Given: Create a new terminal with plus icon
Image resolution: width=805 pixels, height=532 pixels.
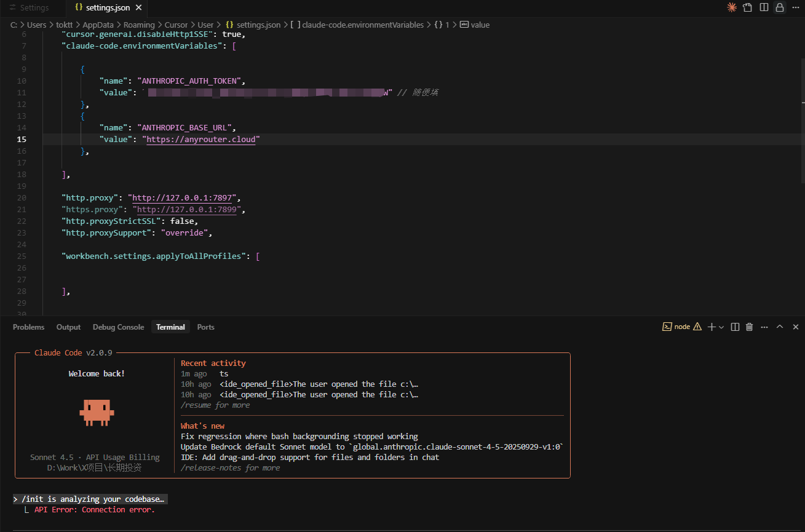Looking at the screenshot, I should tap(712, 327).
